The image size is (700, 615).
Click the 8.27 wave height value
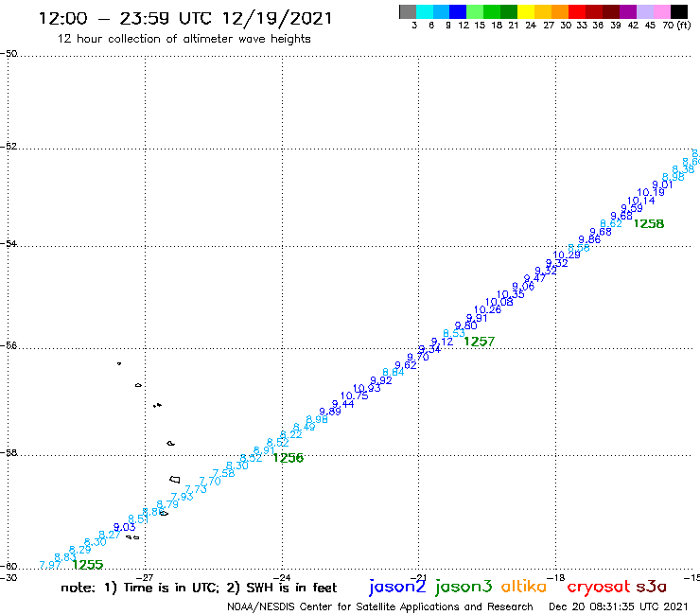pyautogui.click(x=110, y=535)
